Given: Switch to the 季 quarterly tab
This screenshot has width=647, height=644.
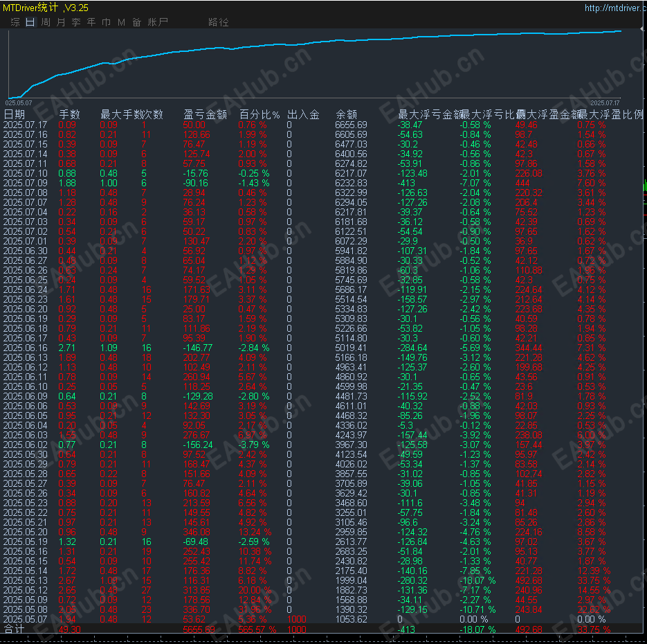Looking at the screenshot, I should click(76, 22).
